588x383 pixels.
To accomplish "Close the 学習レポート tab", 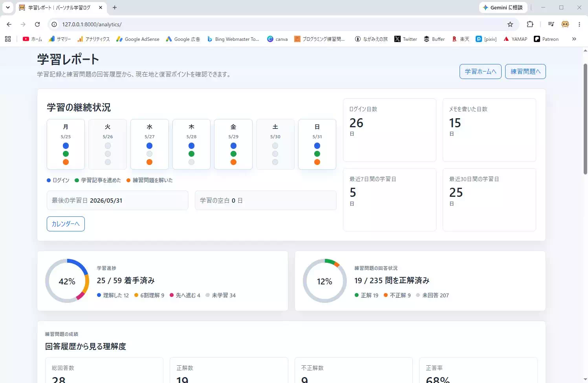I will click(101, 7).
